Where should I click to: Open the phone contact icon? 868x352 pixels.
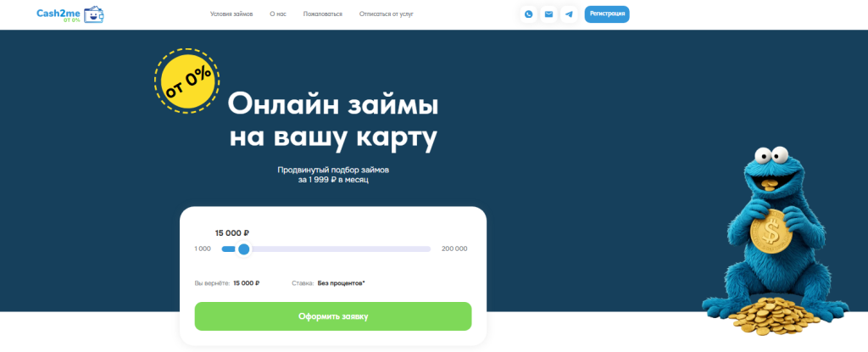529,14
